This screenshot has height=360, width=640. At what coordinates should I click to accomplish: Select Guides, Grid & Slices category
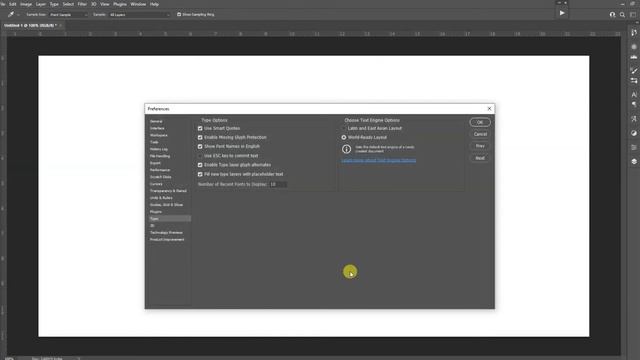tap(166, 204)
